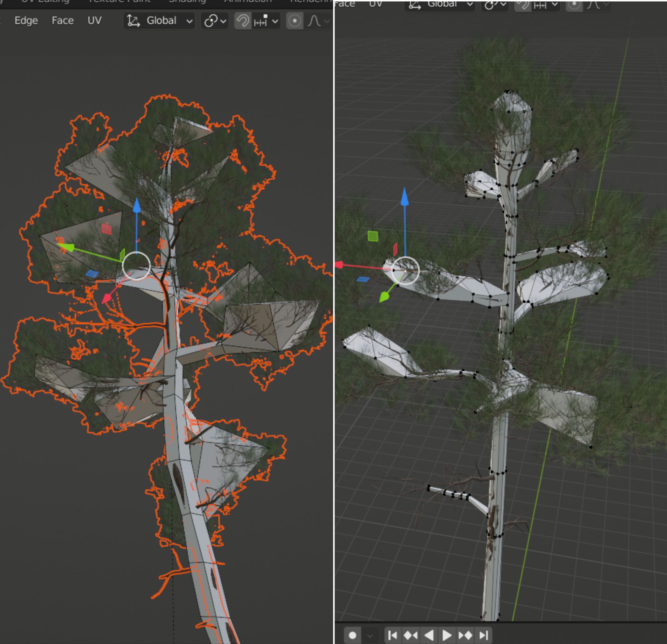
Task: Click the white gizmo circle in right viewport
Action: (405, 270)
